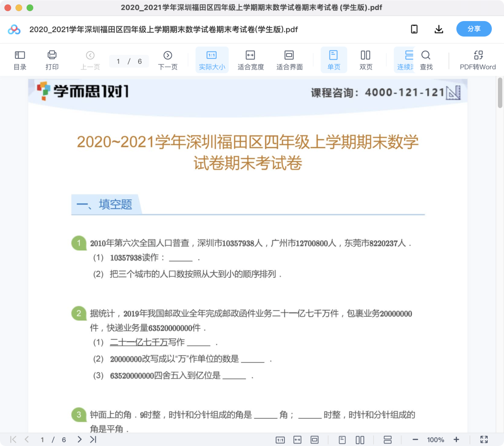Screen dimensions: 504x446
Task: Zoom in with the plus button
Action: [456, 439]
